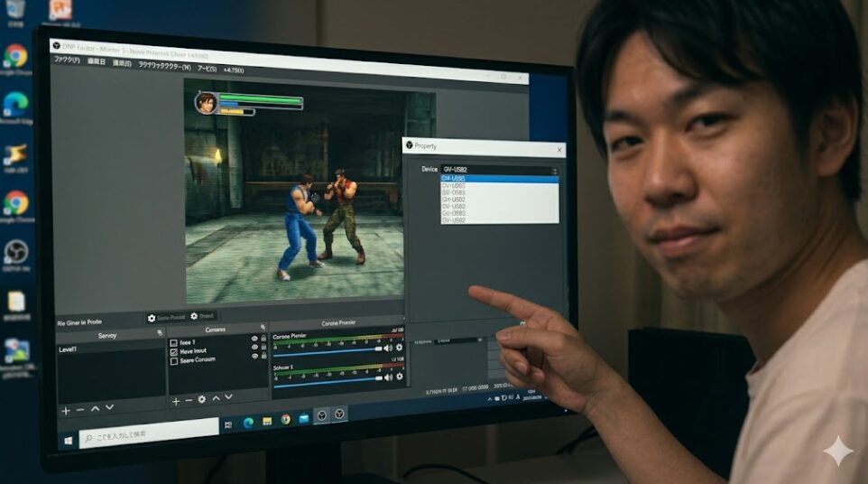Hide the Meve Inout source with its eye icon

click(x=254, y=348)
